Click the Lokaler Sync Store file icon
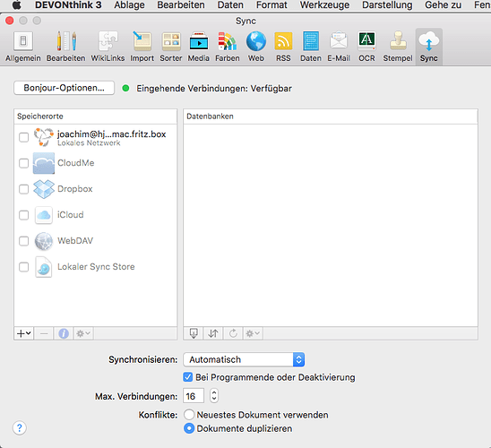Screen dimensions: 491x448 [44, 267]
